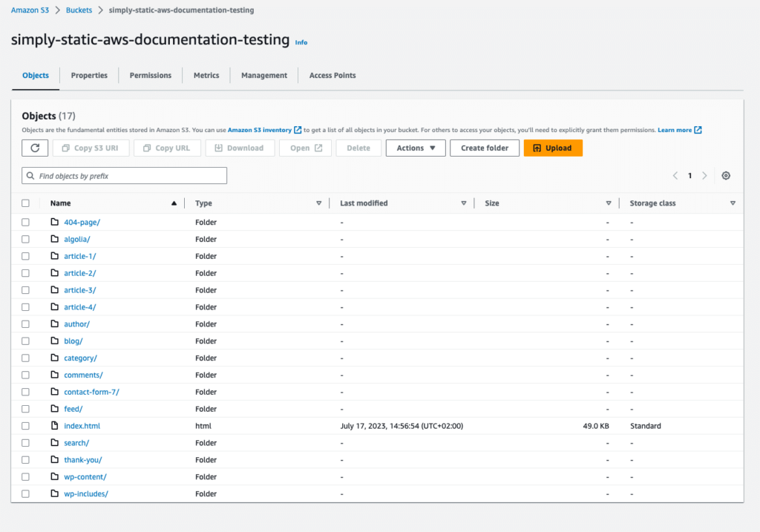Sort by Name column arrow

pos(174,203)
